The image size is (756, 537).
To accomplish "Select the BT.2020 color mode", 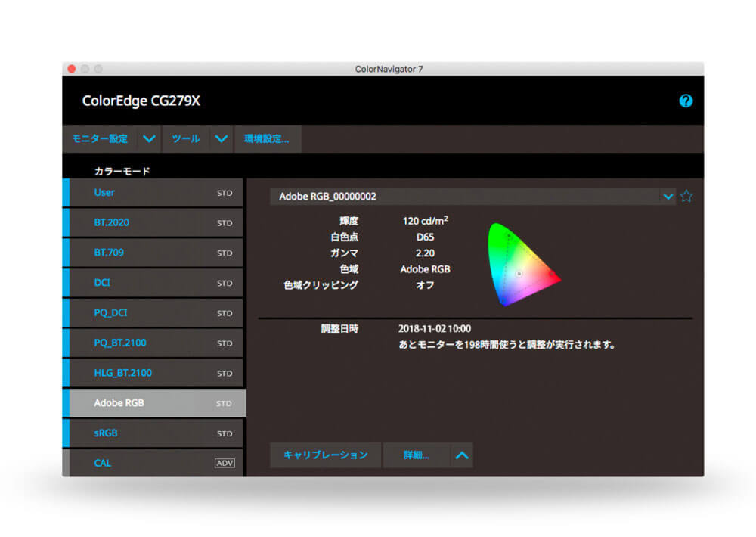I will point(153,222).
